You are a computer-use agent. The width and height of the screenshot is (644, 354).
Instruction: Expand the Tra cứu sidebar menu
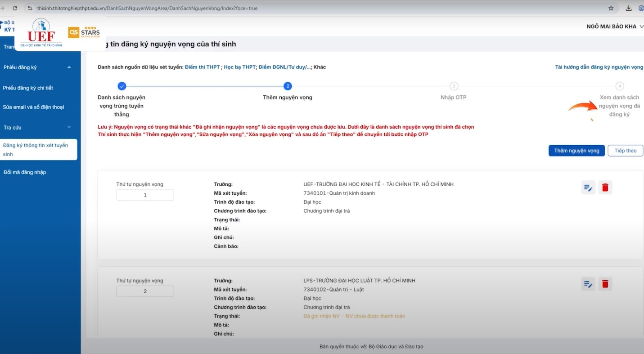pyautogui.click(x=69, y=127)
